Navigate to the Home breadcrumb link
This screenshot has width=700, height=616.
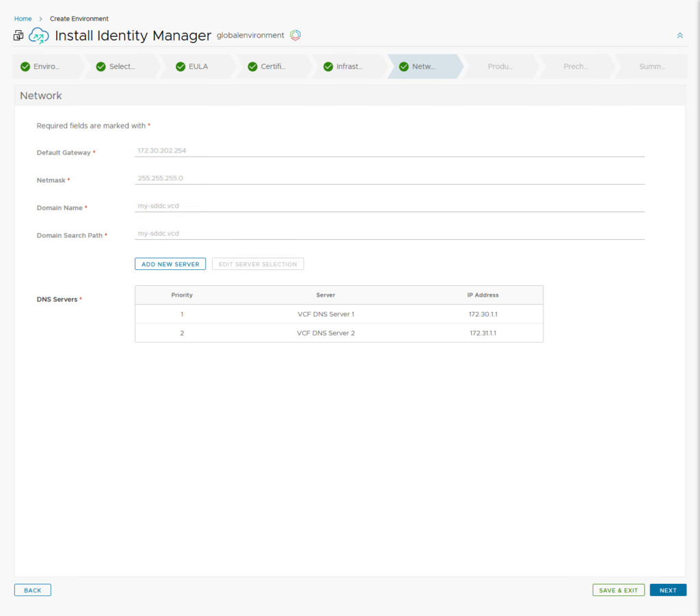[x=23, y=18]
